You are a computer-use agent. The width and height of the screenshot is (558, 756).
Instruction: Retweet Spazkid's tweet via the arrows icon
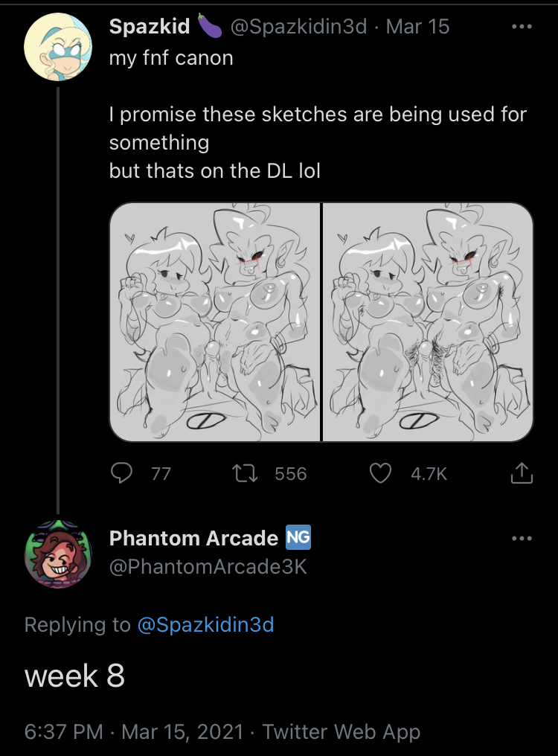[245, 473]
